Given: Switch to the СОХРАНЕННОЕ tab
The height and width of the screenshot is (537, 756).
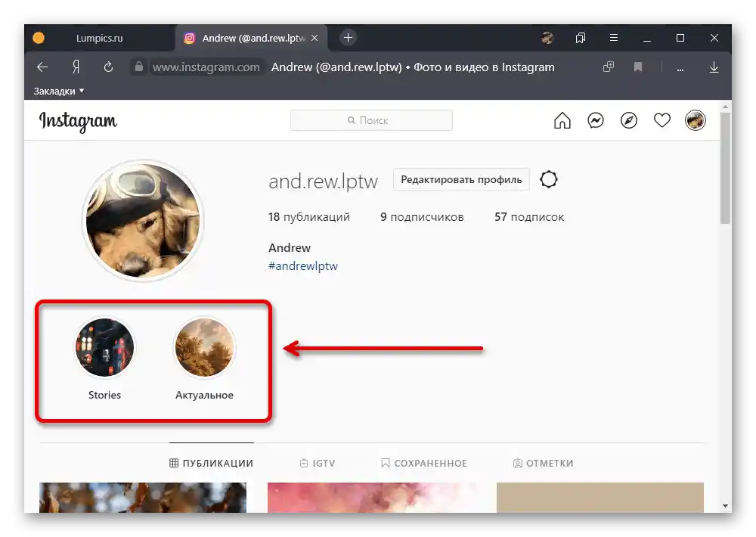Looking at the screenshot, I should [424, 463].
